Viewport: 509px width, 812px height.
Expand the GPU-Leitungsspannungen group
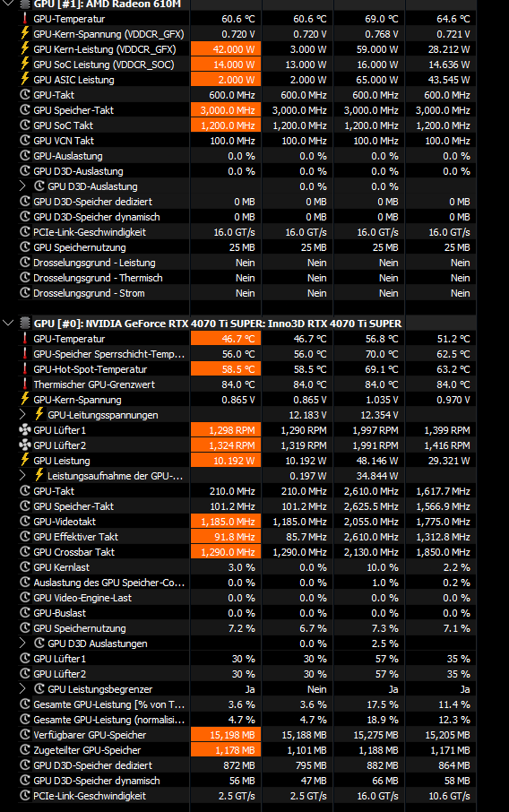(22, 414)
